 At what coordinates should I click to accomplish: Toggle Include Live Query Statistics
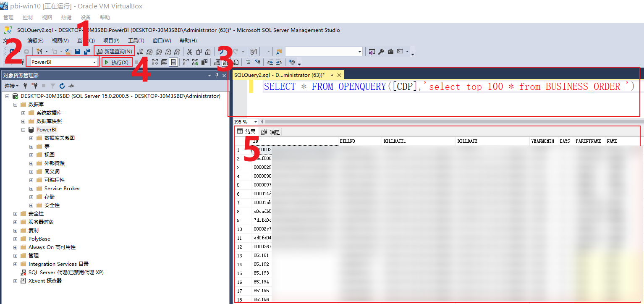pos(195,62)
